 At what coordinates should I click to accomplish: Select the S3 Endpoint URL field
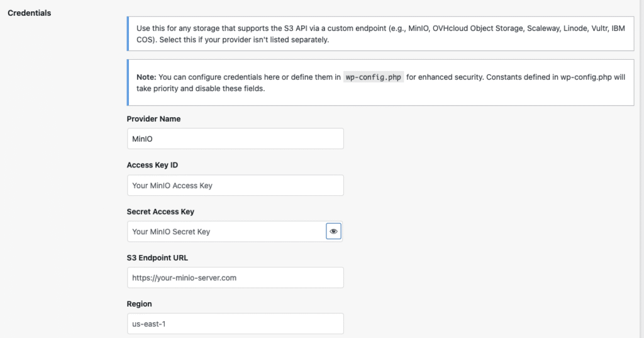pos(235,278)
